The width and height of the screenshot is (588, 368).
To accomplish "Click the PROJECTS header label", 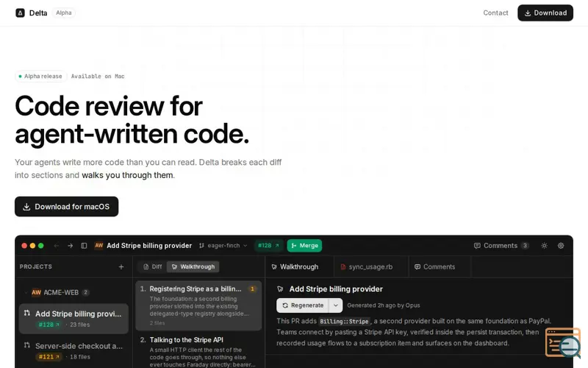I will 36,266.
